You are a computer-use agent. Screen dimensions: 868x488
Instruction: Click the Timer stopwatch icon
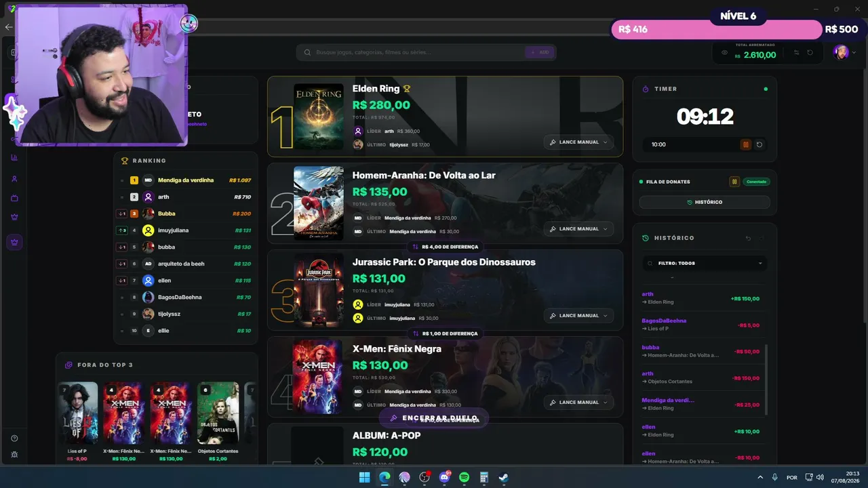point(646,89)
